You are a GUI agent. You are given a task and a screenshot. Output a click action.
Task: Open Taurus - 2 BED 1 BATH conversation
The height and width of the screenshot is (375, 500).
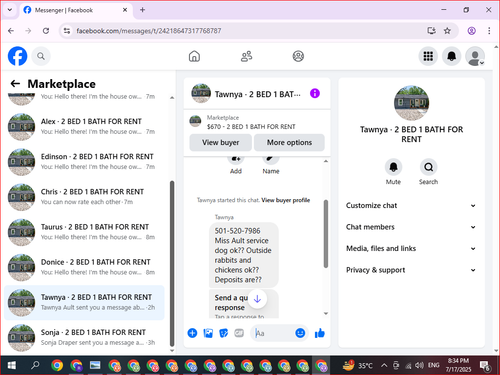(84, 232)
